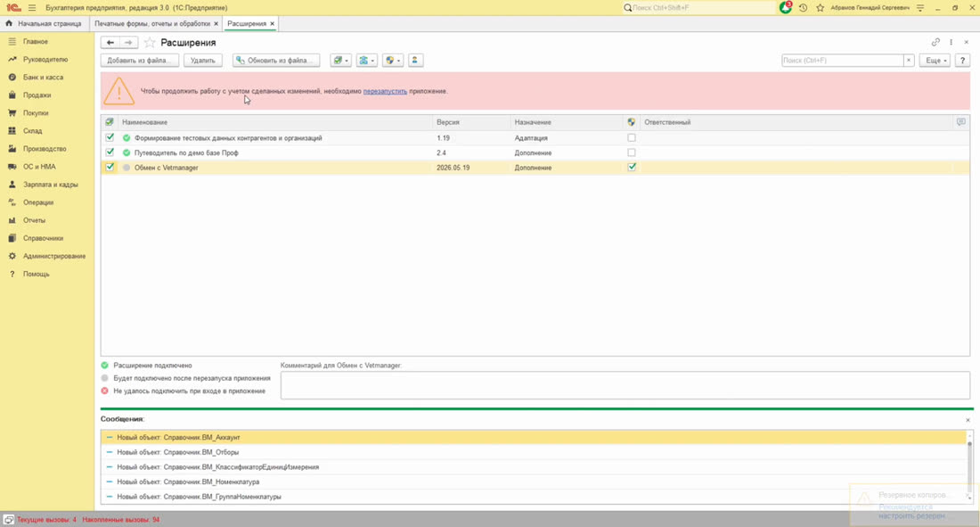Open the 1C main menu hamburger icon

32,7
